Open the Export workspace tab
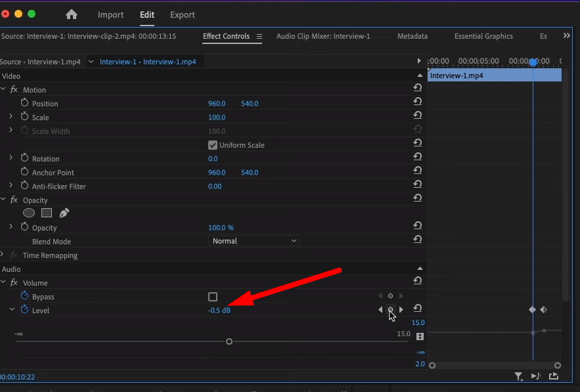The width and height of the screenshot is (580, 392). [x=182, y=14]
